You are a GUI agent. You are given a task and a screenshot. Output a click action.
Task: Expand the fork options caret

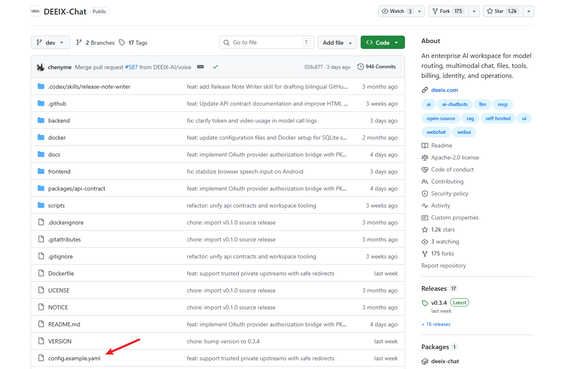click(474, 11)
